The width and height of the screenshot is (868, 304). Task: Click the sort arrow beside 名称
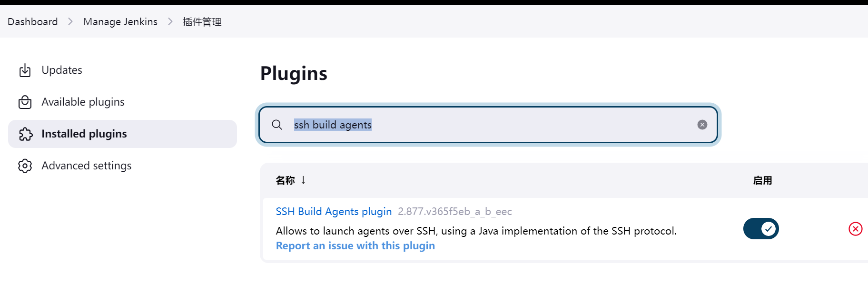pos(303,180)
